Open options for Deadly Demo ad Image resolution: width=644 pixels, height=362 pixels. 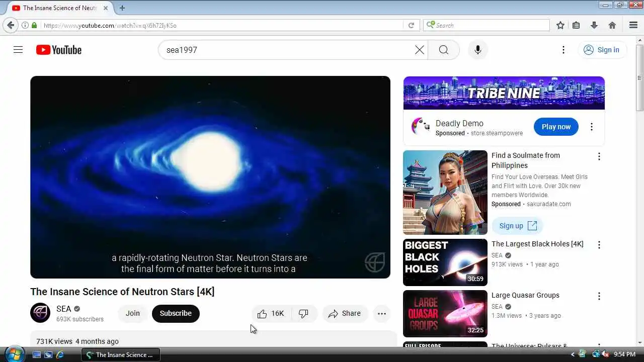pos(592,127)
